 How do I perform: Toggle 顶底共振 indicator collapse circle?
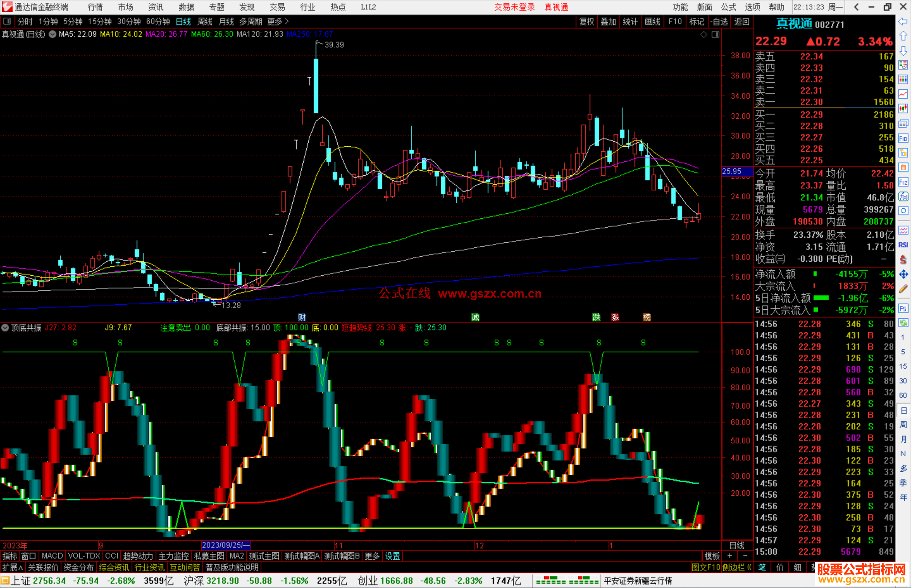[x=5, y=328]
